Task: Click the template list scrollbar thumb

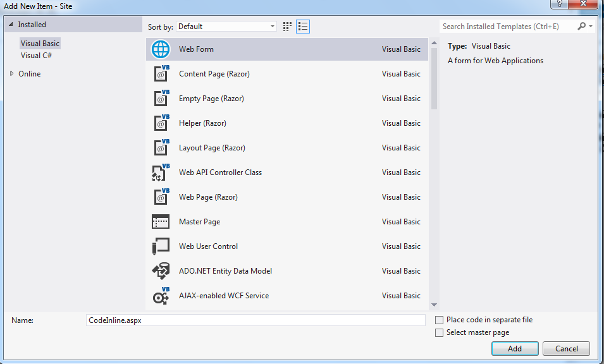Action: tap(434, 78)
